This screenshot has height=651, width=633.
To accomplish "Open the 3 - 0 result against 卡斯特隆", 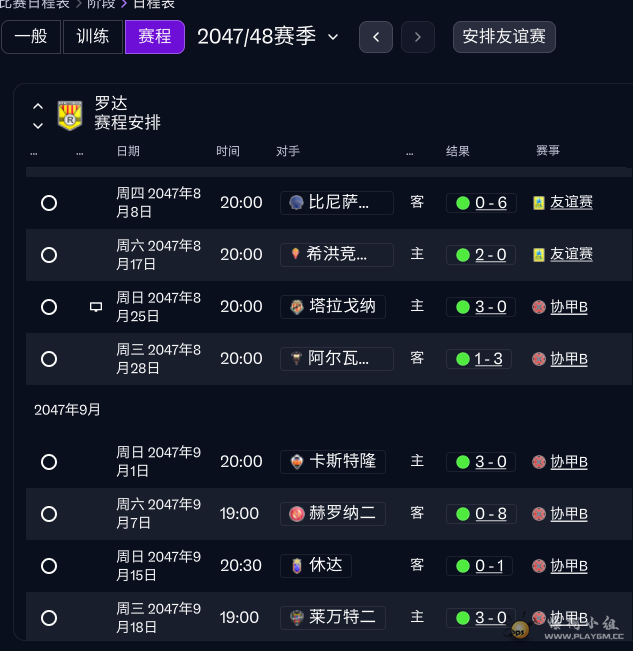I will [491, 462].
